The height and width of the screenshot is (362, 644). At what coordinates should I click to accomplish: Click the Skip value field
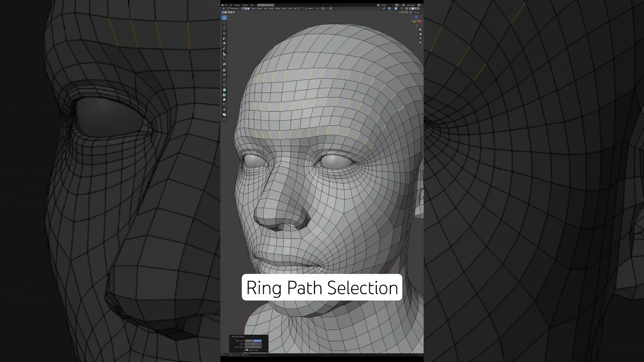tap(253, 344)
